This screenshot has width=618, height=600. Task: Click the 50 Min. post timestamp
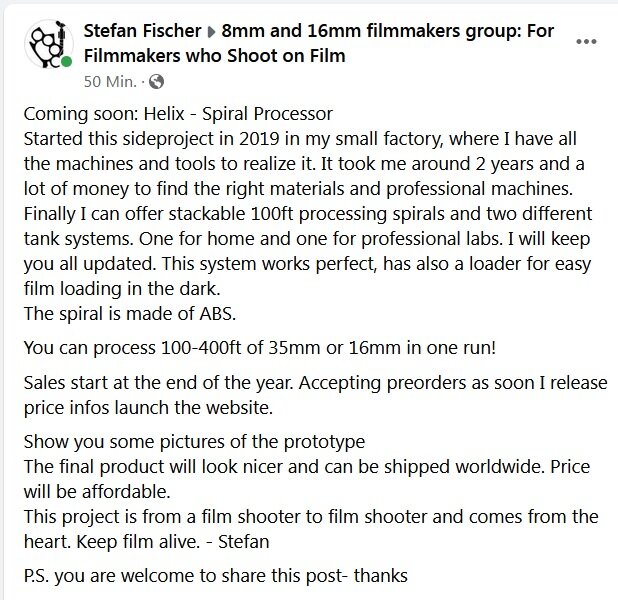110,82
